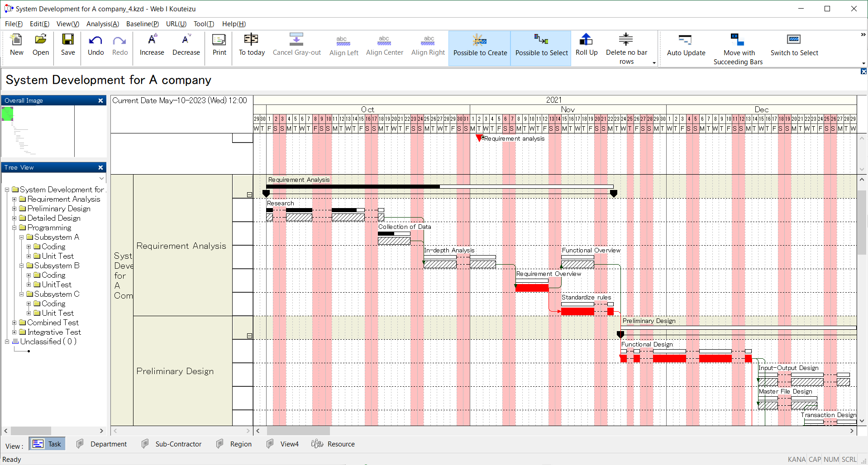Save the project with the Save icon
The image size is (868, 465).
68,45
